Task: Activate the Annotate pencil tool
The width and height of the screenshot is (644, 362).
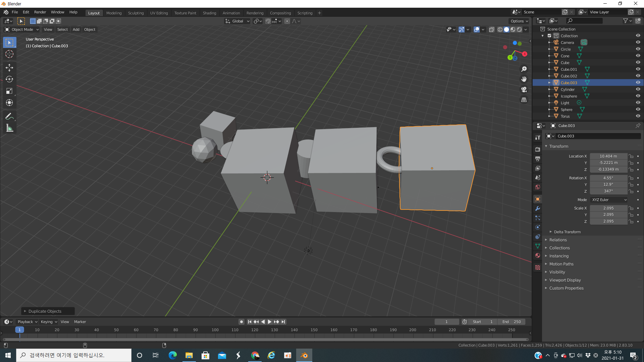Action: click(9, 116)
